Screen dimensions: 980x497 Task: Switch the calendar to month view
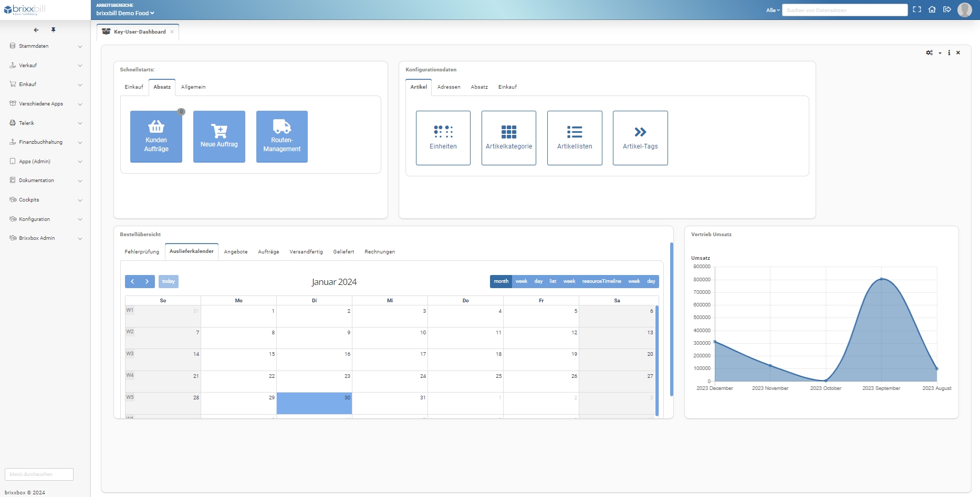click(x=501, y=281)
